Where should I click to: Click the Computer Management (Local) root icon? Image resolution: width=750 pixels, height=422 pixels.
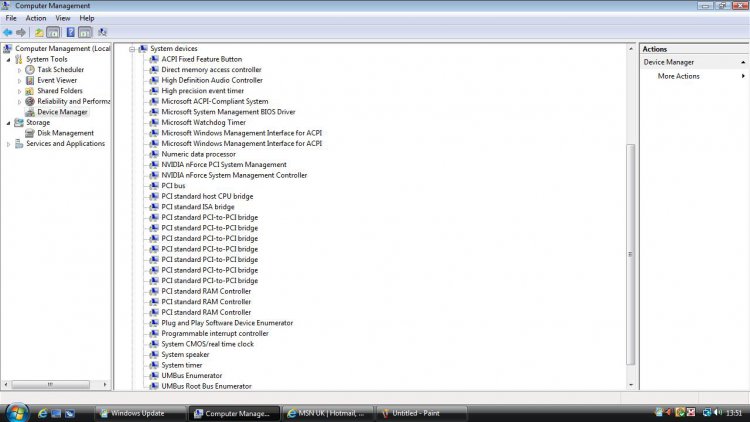(7, 49)
